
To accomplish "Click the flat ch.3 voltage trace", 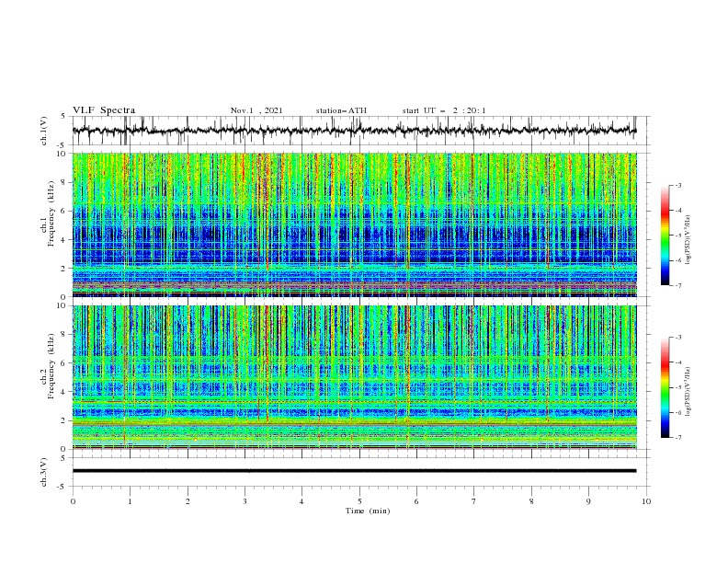I will (x=354, y=471).
